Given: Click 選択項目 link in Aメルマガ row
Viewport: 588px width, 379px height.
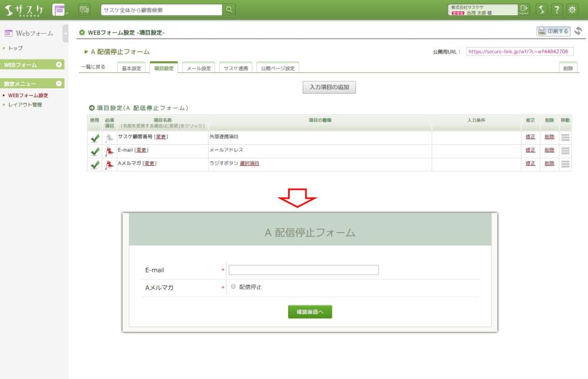Looking at the screenshot, I should [249, 164].
